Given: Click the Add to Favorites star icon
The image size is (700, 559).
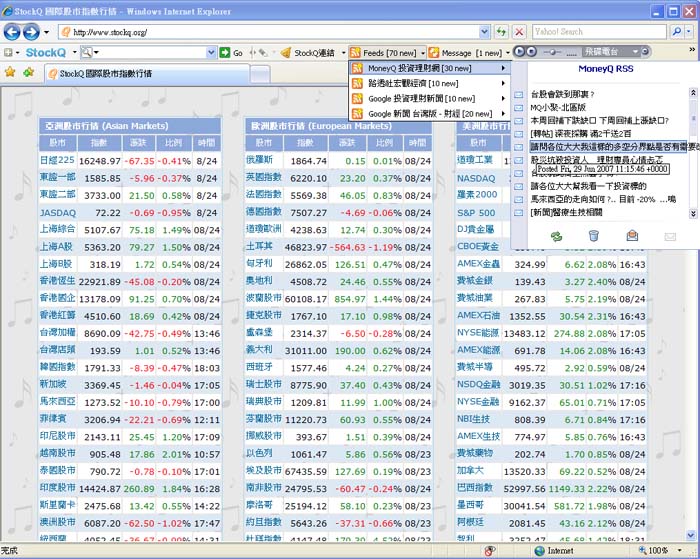Looking at the screenshot, I should (x=29, y=72).
